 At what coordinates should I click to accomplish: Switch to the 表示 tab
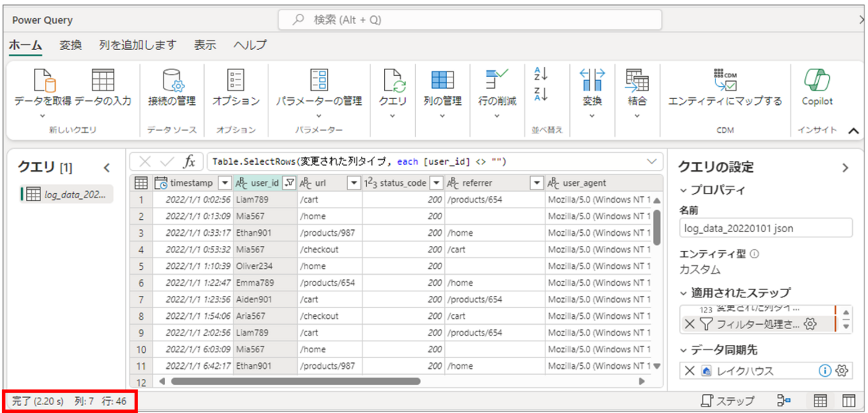point(205,45)
